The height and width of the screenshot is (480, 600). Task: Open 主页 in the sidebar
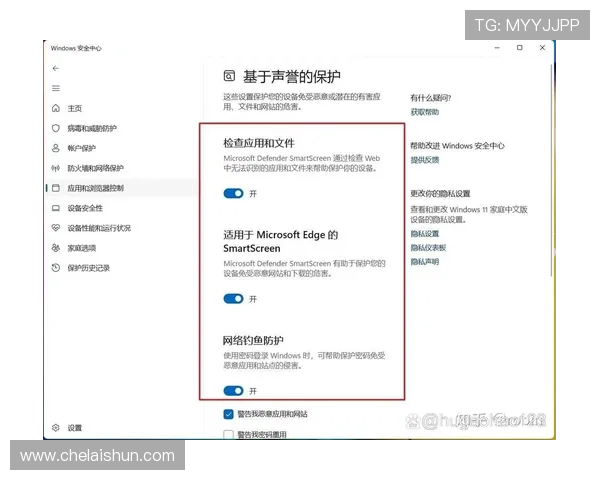[x=75, y=108]
